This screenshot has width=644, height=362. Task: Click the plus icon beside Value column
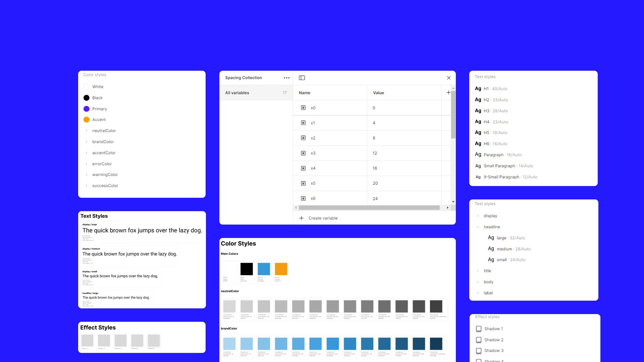[x=448, y=93]
